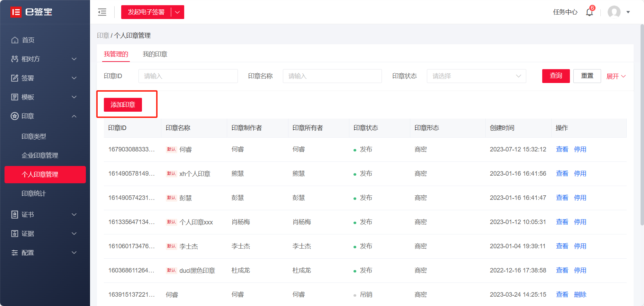Expand more filters with 展开

coord(616,76)
